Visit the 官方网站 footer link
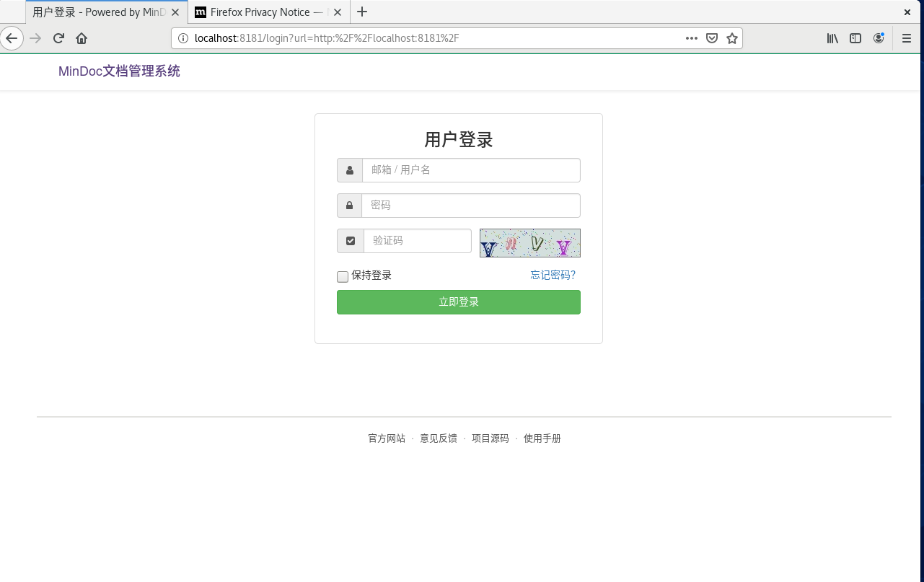 (386, 438)
